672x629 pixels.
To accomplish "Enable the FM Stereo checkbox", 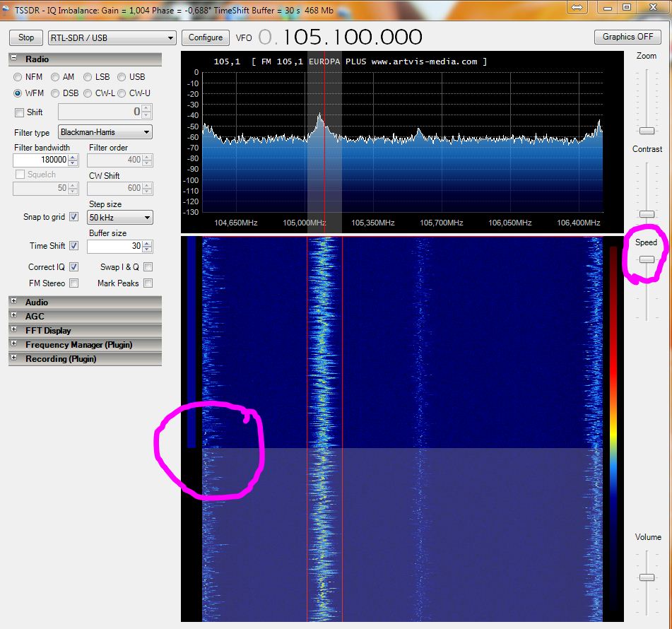I will point(74,283).
